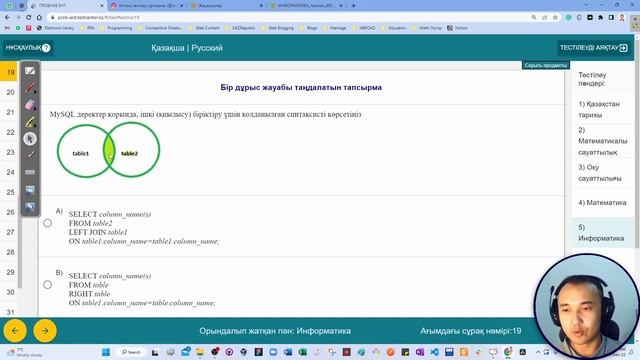Choose the mouse pointer tool
This screenshot has width=640, height=360.
30,139
